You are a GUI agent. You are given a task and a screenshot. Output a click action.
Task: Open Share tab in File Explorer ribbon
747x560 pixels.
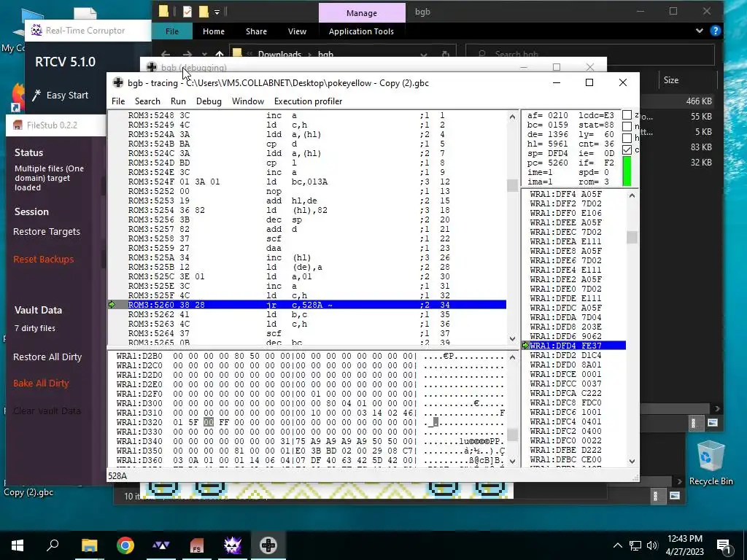pyautogui.click(x=256, y=31)
